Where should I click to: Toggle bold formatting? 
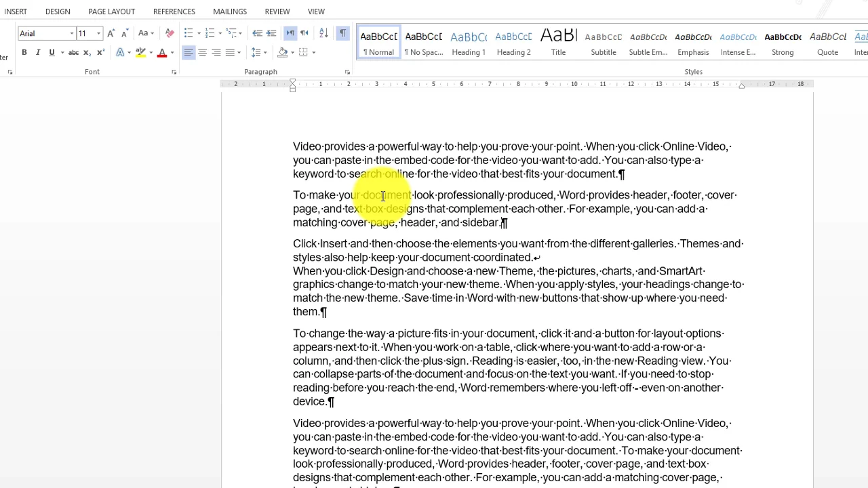coord(24,53)
